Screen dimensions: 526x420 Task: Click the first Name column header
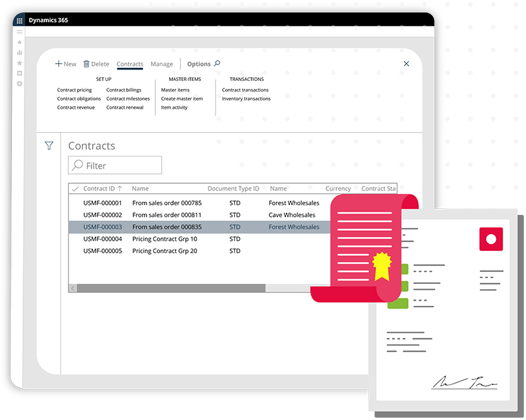pos(140,188)
